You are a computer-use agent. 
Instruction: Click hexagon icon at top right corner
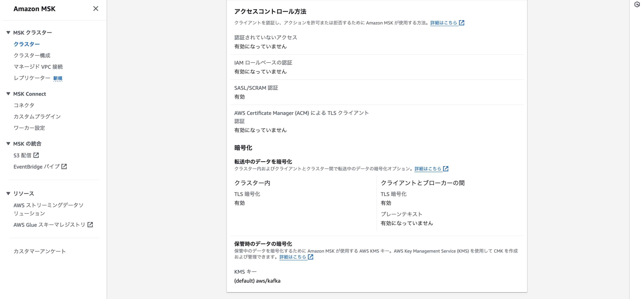(637, 5)
